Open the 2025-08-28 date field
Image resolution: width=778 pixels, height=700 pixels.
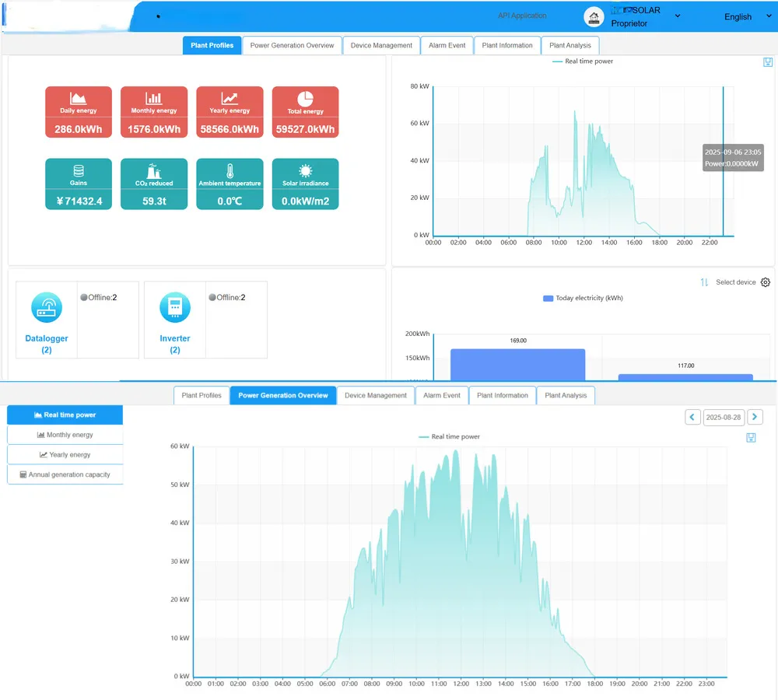coord(724,417)
